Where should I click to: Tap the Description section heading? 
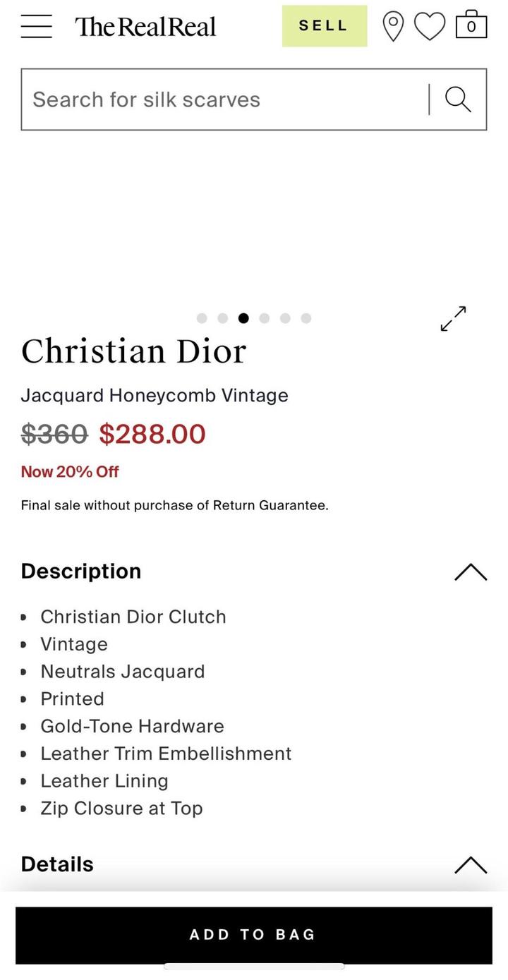pyautogui.click(x=81, y=571)
